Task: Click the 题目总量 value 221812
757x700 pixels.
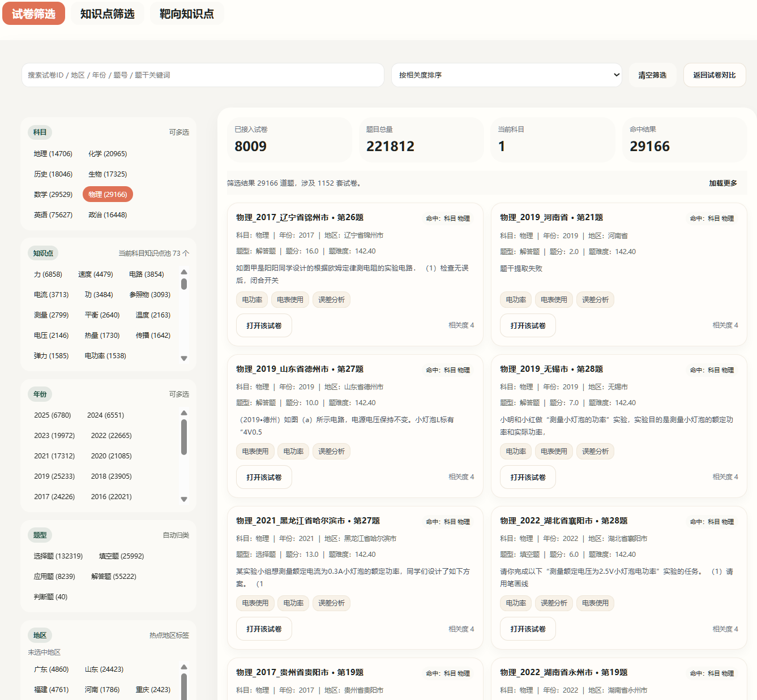Action: (390, 147)
